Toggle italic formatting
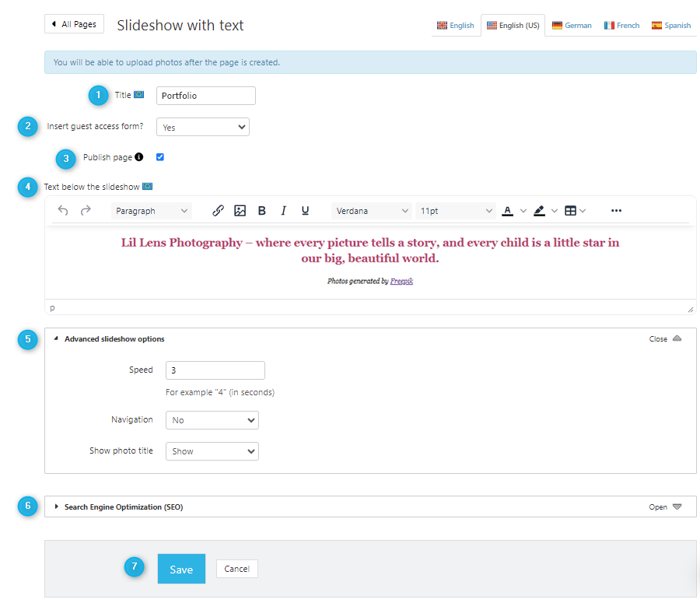 pos(283,210)
